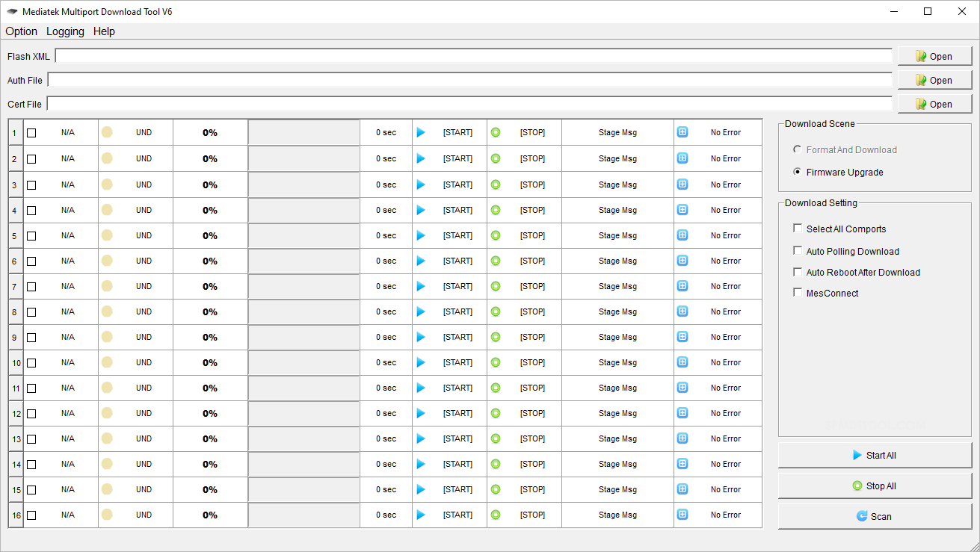Click Open button for Cert File
The image size is (980, 552).
935,104
